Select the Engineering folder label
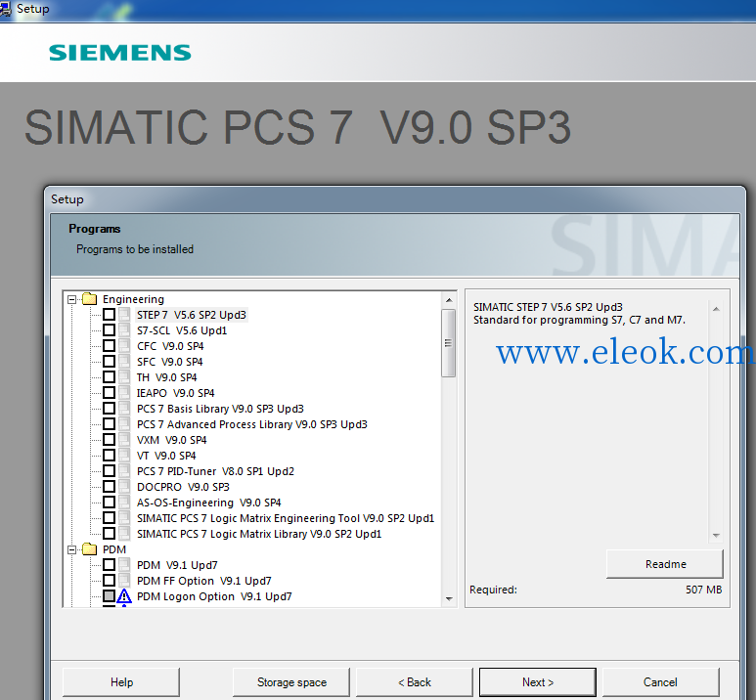Screen dimensions: 756x700 (x=133, y=299)
